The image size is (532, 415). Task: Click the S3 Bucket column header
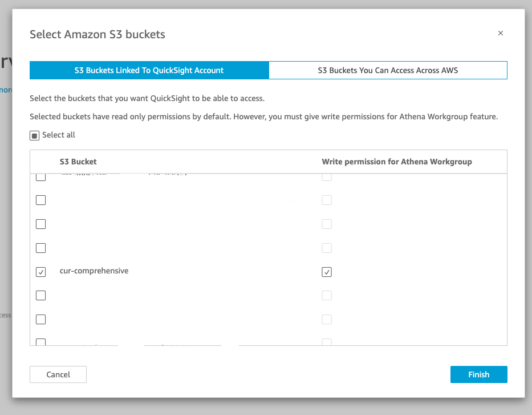(78, 162)
